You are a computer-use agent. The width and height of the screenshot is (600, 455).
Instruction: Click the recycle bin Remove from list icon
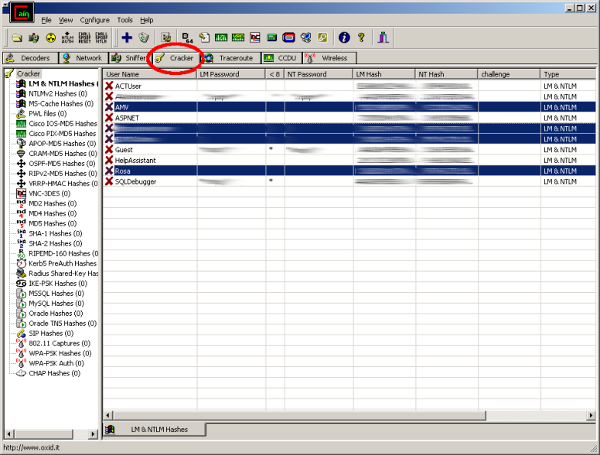[x=144, y=38]
